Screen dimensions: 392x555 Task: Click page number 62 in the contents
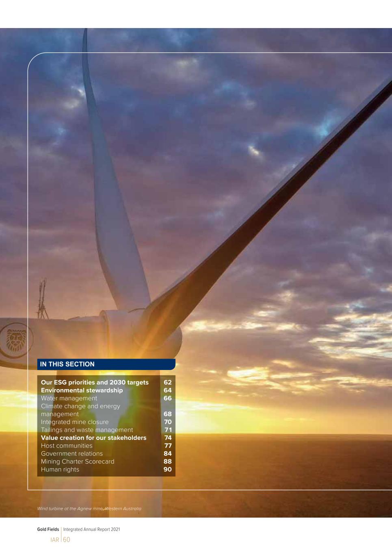click(x=167, y=382)
